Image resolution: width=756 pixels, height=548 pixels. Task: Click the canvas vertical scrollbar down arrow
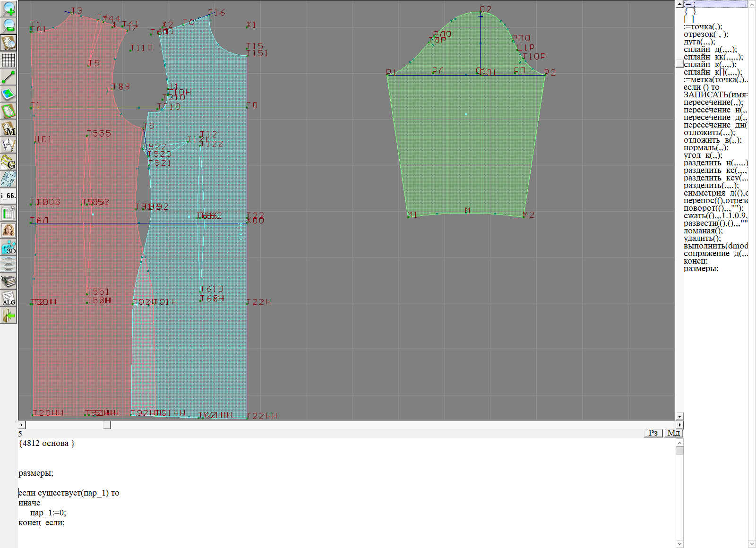(679, 416)
